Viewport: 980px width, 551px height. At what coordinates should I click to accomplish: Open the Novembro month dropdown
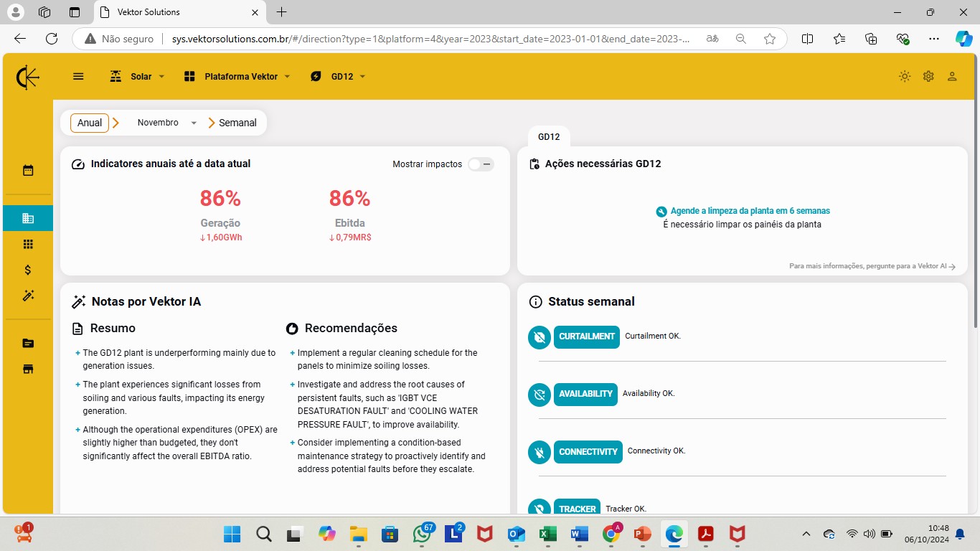166,123
